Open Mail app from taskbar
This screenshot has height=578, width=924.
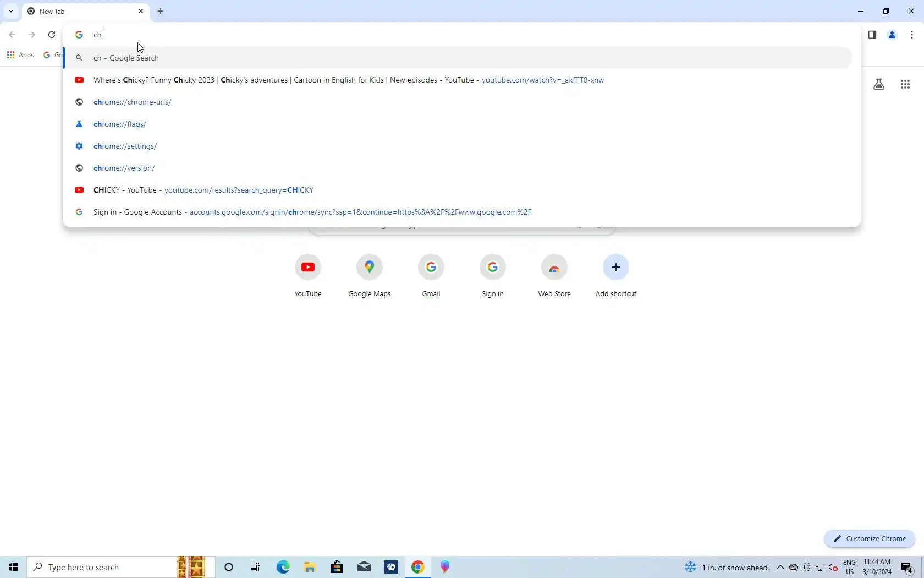364,567
